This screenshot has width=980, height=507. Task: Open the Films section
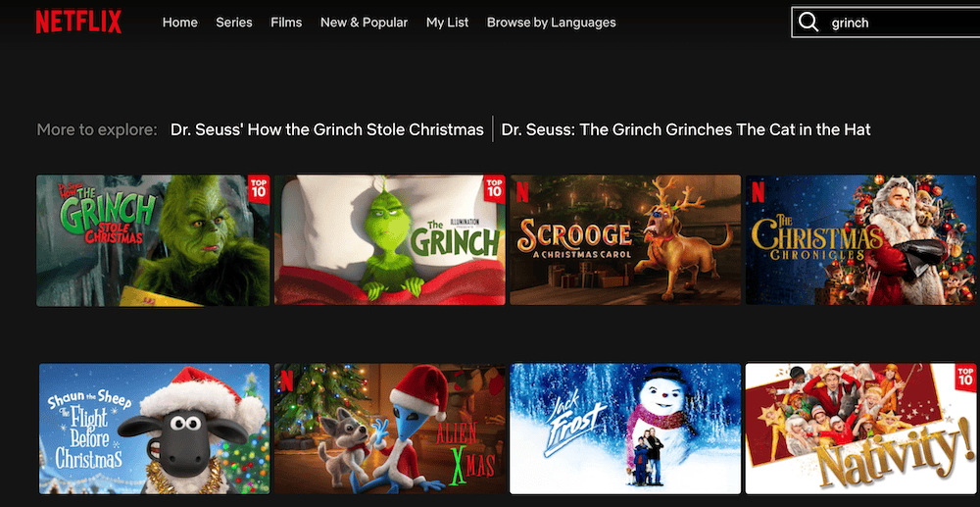[x=286, y=23]
